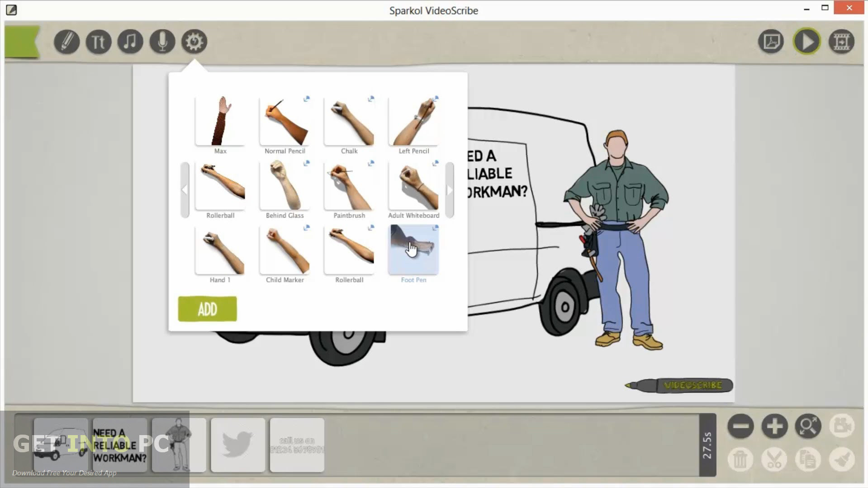Click the 27.5s duration marker
868x488 pixels.
pyautogui.click(x=707, y=445)
